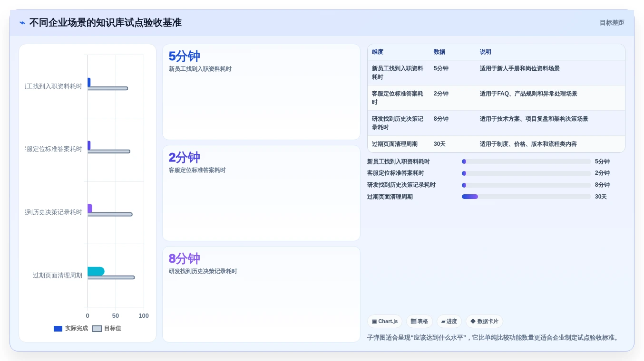Click the 数据卡片 tag chip
The image size is (644, 361).
coord(484,322)
